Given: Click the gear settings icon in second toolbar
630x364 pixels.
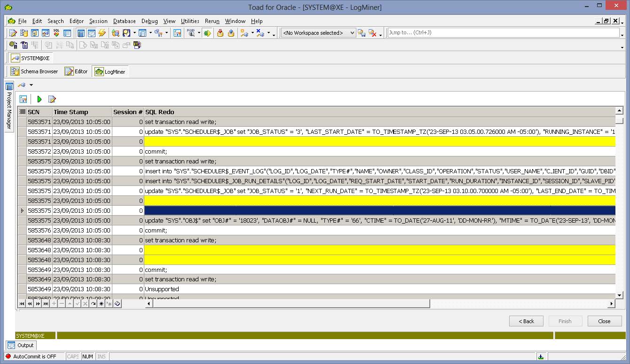Looking at the screenshot, I should pyautogui.click(x=13, y=45).
